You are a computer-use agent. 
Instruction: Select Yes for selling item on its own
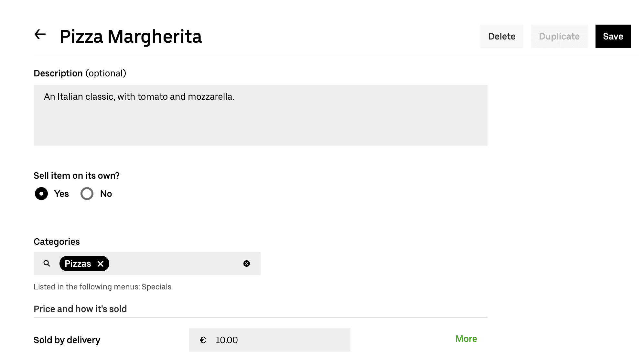pos(41,194)
